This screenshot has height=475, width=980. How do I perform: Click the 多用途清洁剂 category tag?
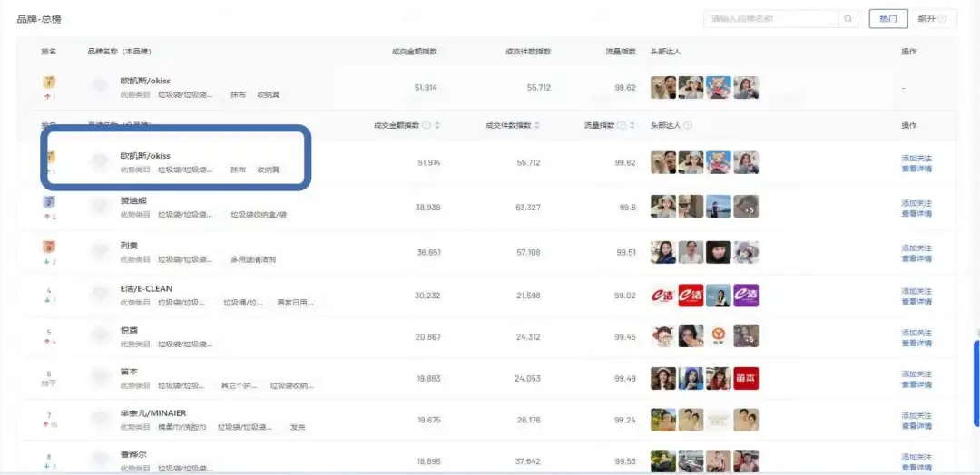(253, 259)
